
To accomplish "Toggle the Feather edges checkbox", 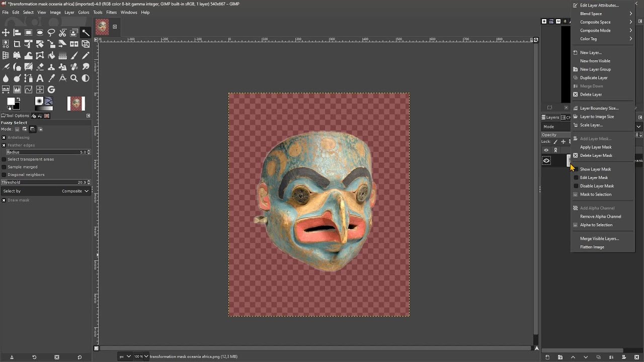I will coord(4,145).
